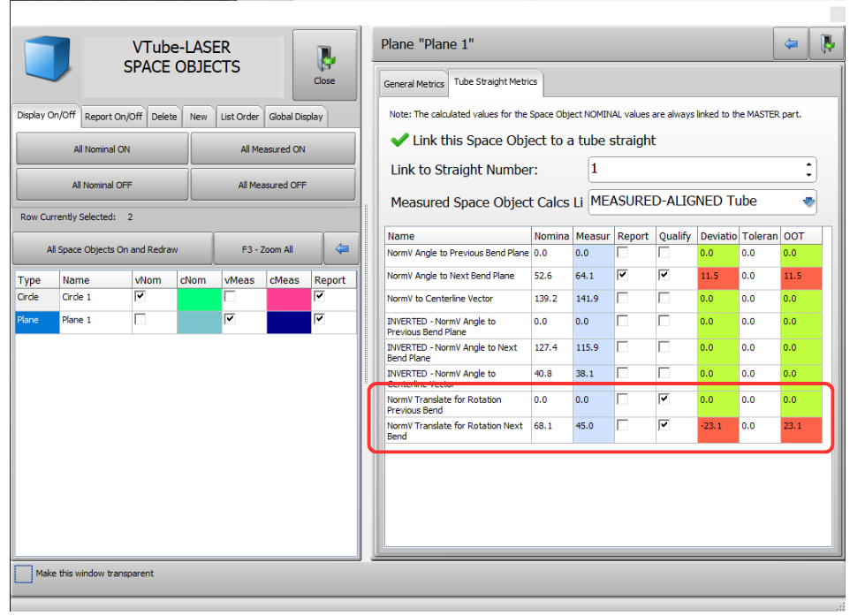Select the Plane 1 name cell
The width and height of the screenshot is (850, 616).
click(x=94, y=320)
